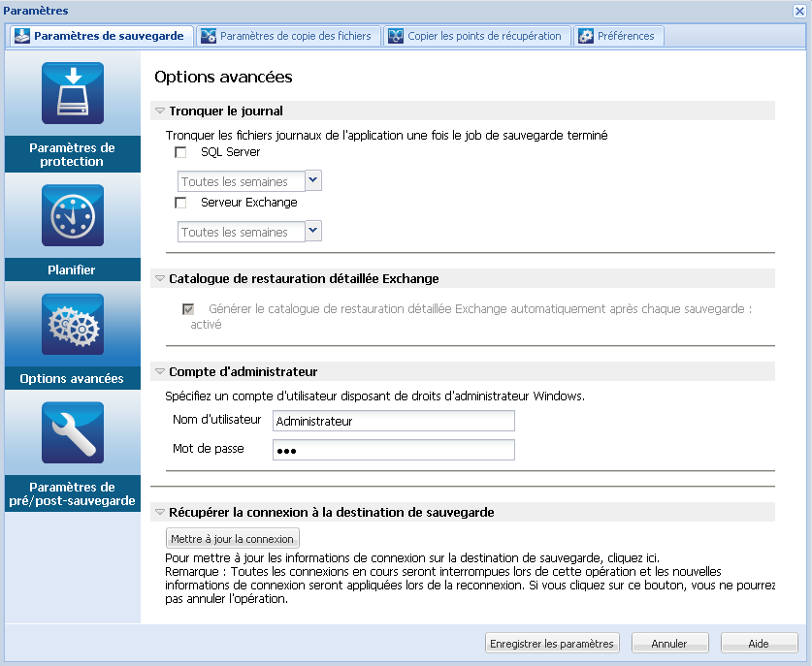Toggle the Exchange catalog generation checkbox
This screenshot has height=666, width=812.
pyautogui.click(x=187, y=310)
